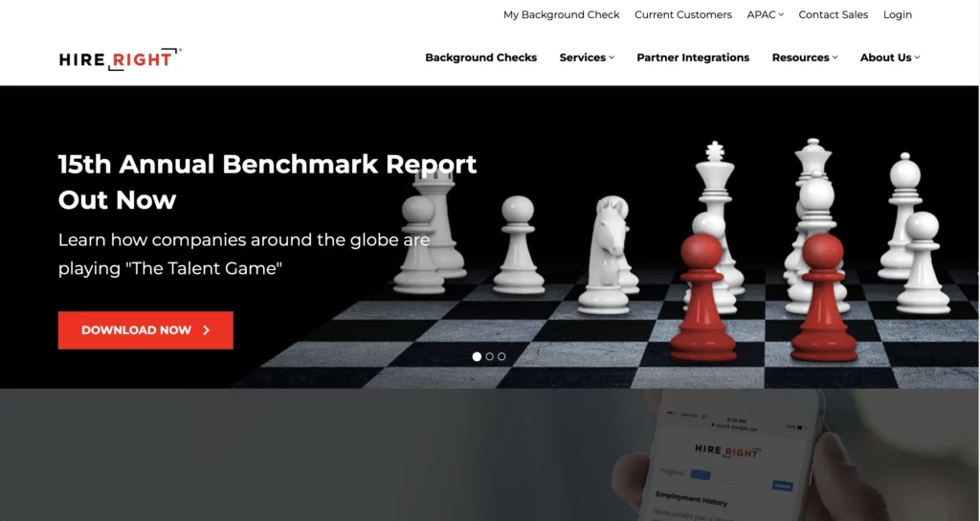Open the About Us dropdown
Screen dimensions: 980x521
889,57
